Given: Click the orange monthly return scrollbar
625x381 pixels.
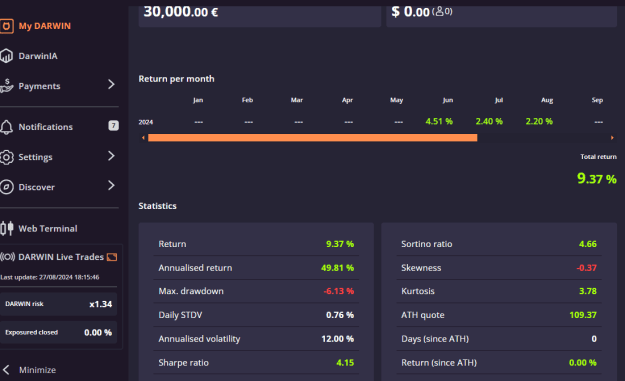Looking at the screenshot, I should (312, 138).
